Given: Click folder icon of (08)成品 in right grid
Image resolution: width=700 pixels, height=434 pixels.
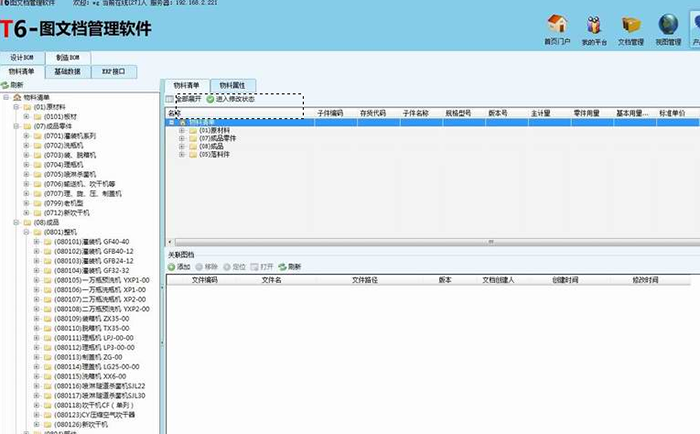Looking at the screenshot, I should [x=193, y=146].
